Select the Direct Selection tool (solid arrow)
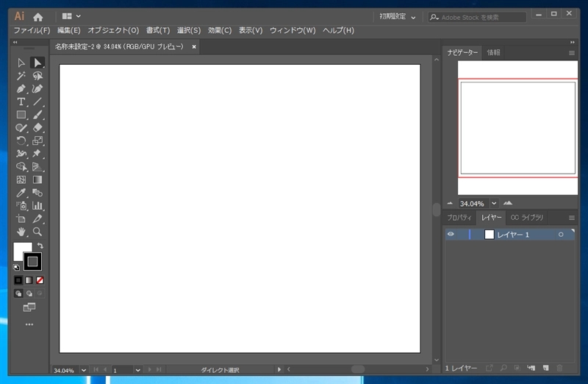 point(37,63)
